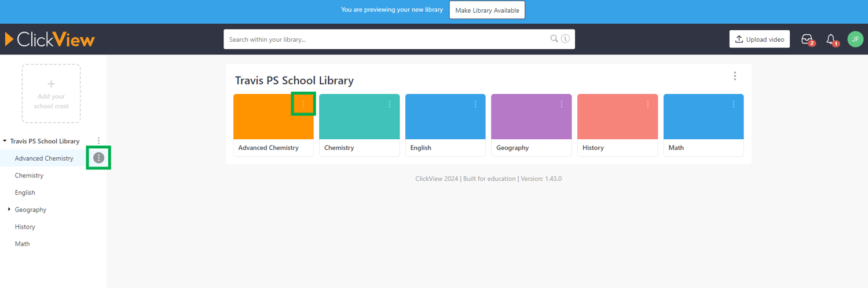Viewport: 868px width, 301px height.
Task: Open the Geography card options menu
Action: point(562,104)
